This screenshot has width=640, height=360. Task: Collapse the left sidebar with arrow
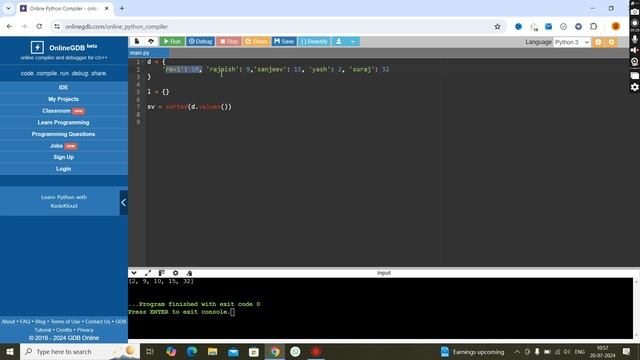point(124,202)
